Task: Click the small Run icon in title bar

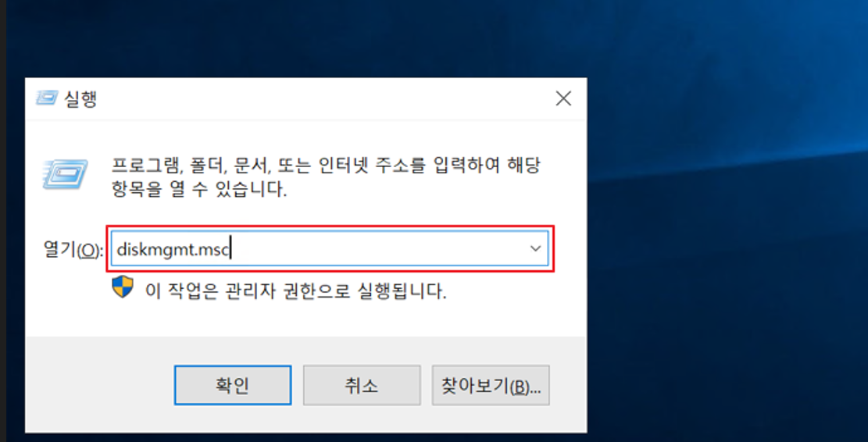Action: coord(47,98)
